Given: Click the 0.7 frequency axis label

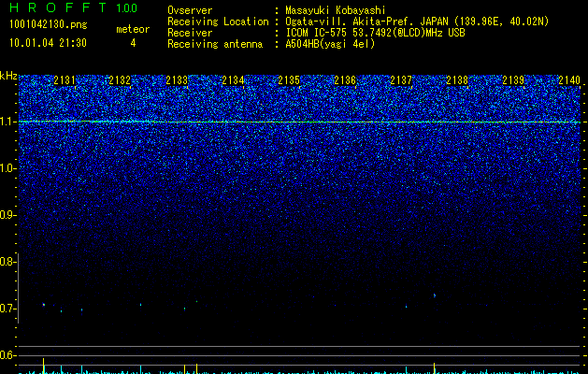Looking at the screenshot, I should point(7,309).
